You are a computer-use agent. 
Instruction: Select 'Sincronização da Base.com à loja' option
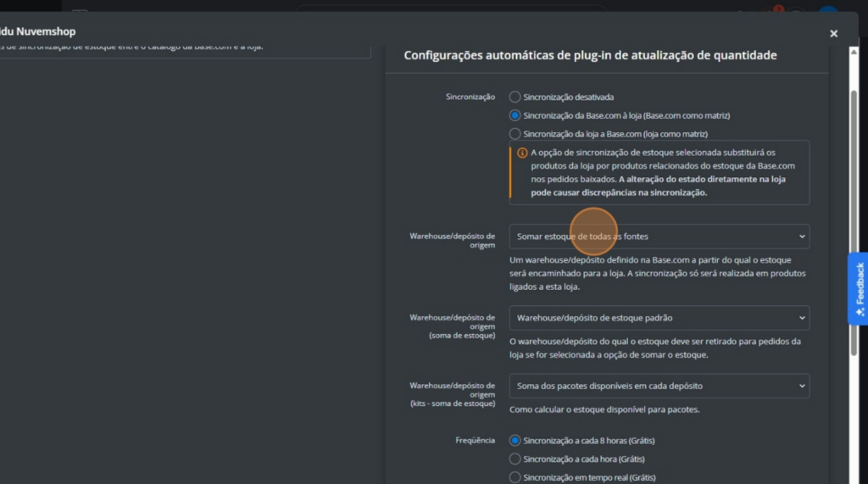pyautogui.click(x=515, y=115)
